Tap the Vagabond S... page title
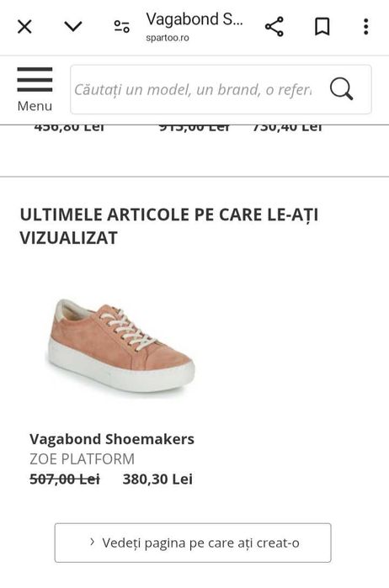389x588 pixels. 194,19
